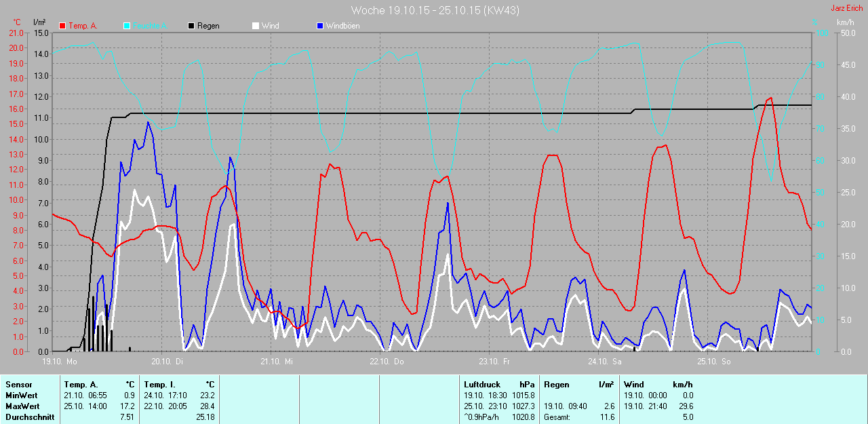Click the 'MinWert' row label
868x424 pixels.
22,396
